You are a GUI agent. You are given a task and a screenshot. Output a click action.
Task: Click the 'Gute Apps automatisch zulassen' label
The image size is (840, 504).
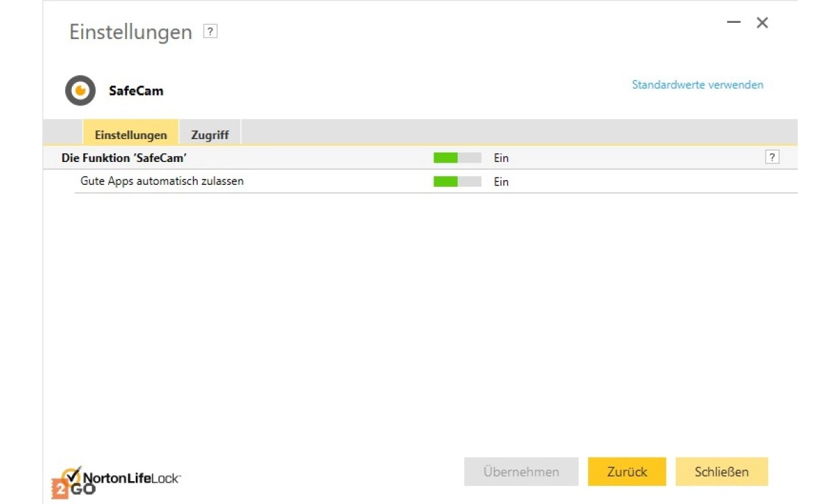tap(162, 181)
